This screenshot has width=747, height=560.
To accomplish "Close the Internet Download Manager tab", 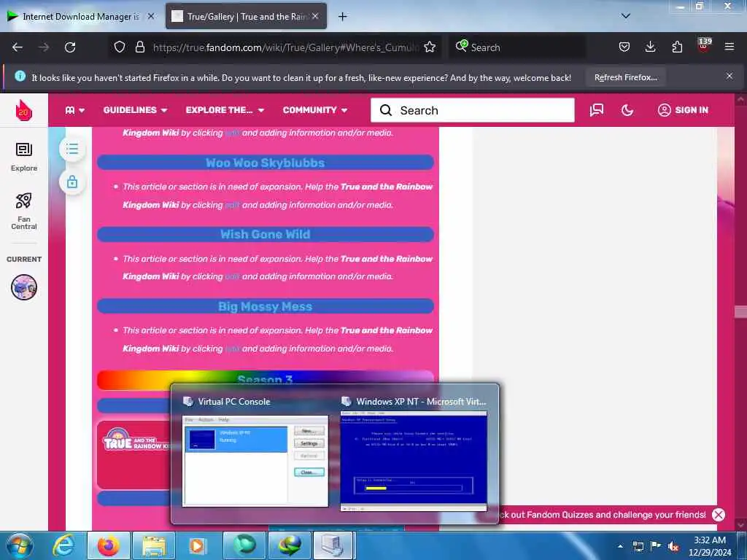I will click(x=151, y=16).
